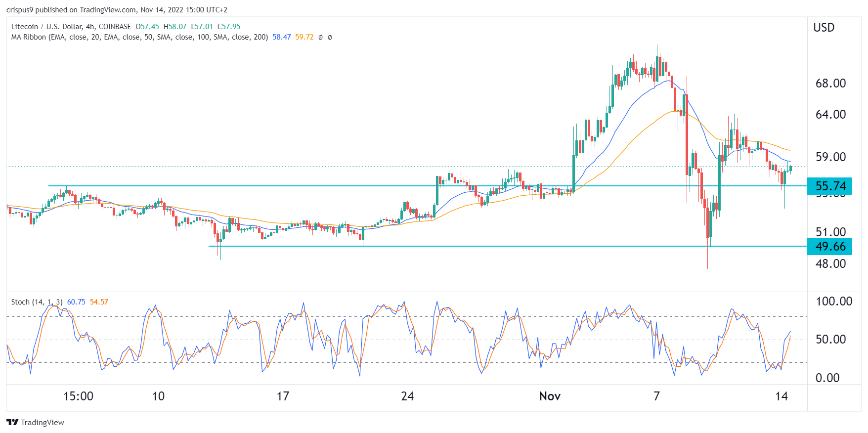
Task: Click the 50.00 stochastic axis label
Action: point(830,339)
